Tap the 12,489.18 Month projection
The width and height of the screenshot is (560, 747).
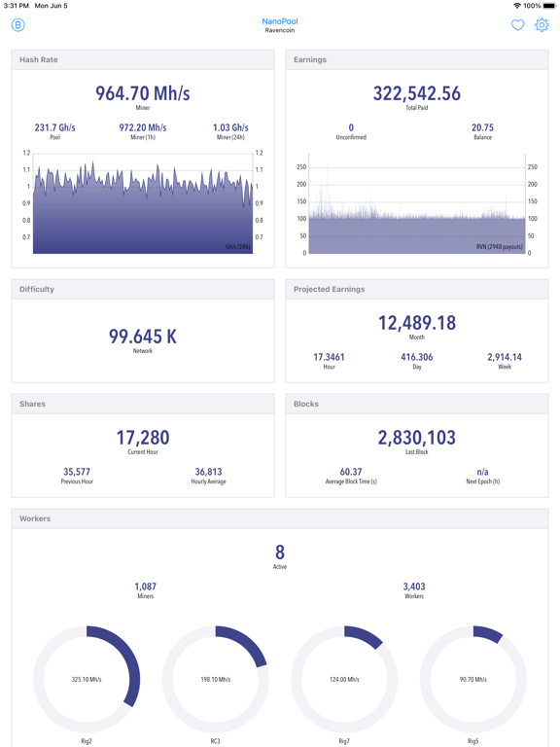pos(417,323)
